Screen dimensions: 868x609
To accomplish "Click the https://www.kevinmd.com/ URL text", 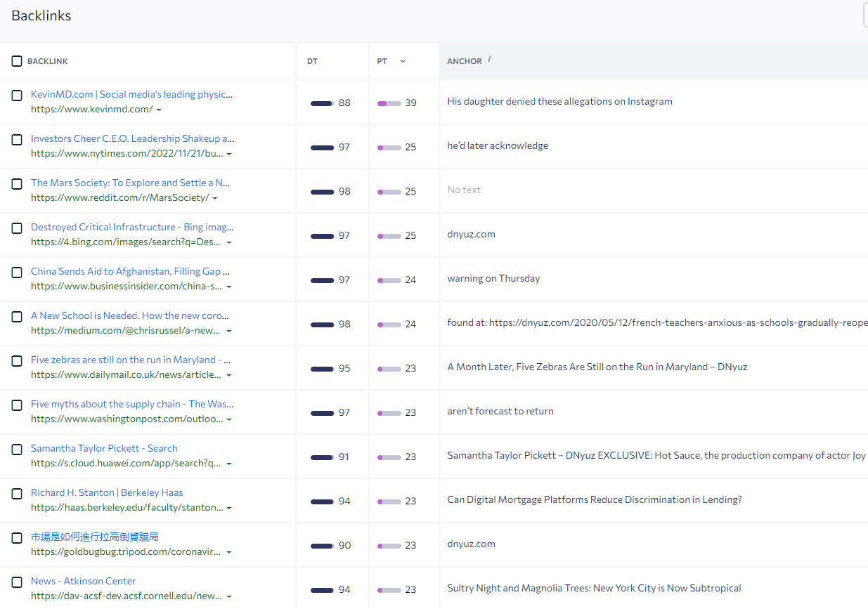I will coord(91,109).
